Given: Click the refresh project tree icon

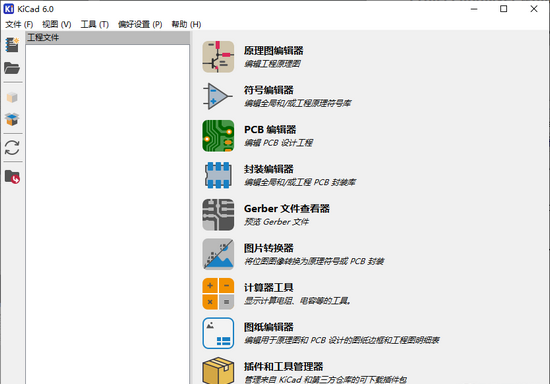Looking at the screenshot, I should click(x=12, y=148).
